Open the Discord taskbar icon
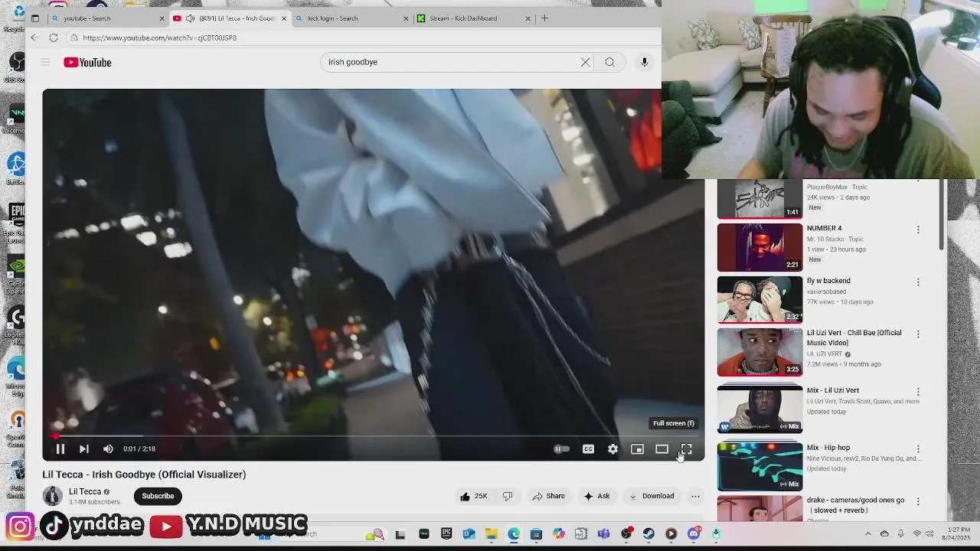This screenshot has width=980, height=551. (x=694, y=534)
